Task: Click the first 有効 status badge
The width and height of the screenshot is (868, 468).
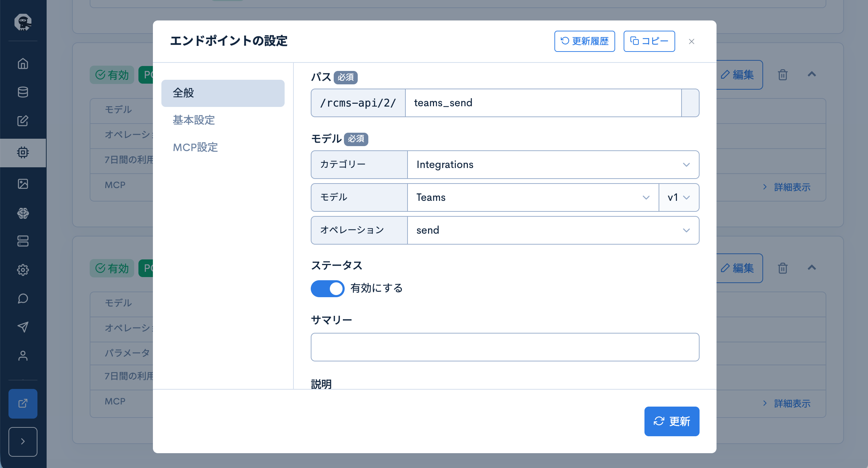Action: tap(112, 75)
